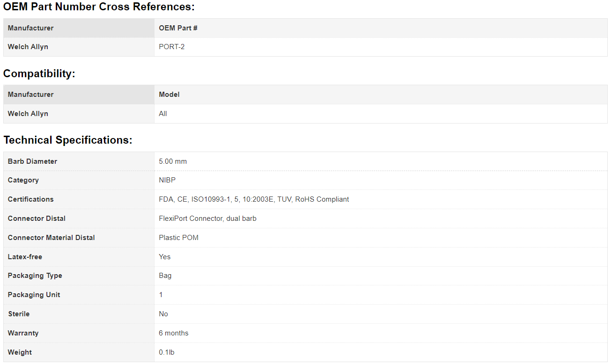Click the 'OEM Part Number Cross References:' heading
The width and height of the screenshot is (612, 364).
(x=99, y=7)
